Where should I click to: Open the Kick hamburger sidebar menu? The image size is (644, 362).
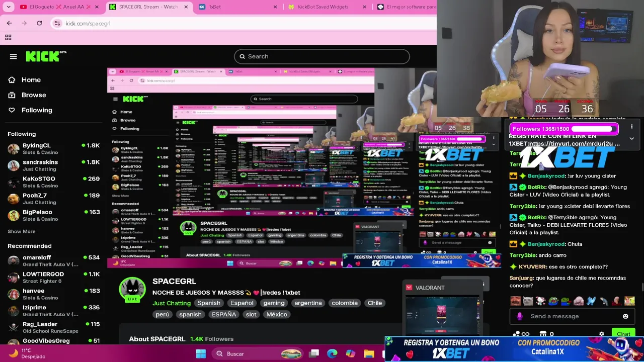(14, 56)
